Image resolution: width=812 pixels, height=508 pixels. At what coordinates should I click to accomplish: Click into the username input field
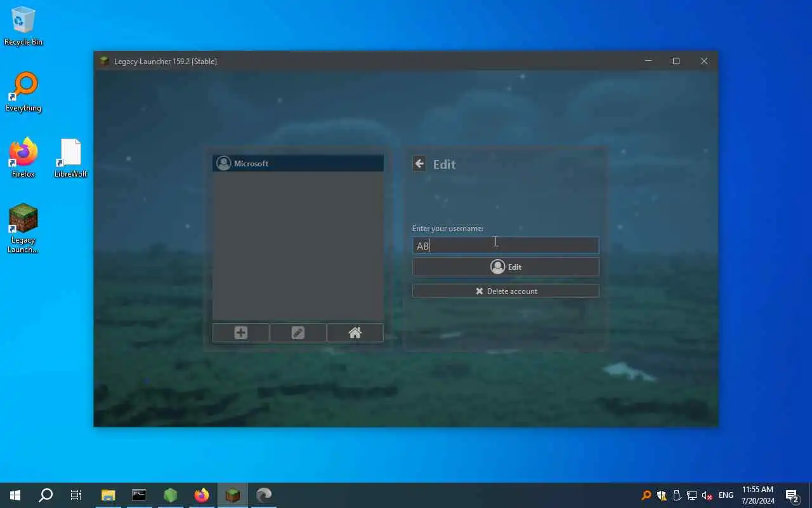point(506,246)
